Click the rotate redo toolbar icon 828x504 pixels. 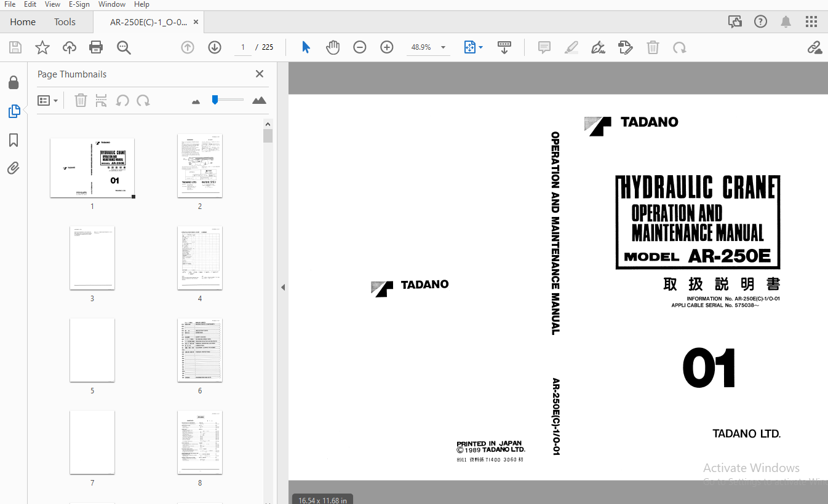680,47
